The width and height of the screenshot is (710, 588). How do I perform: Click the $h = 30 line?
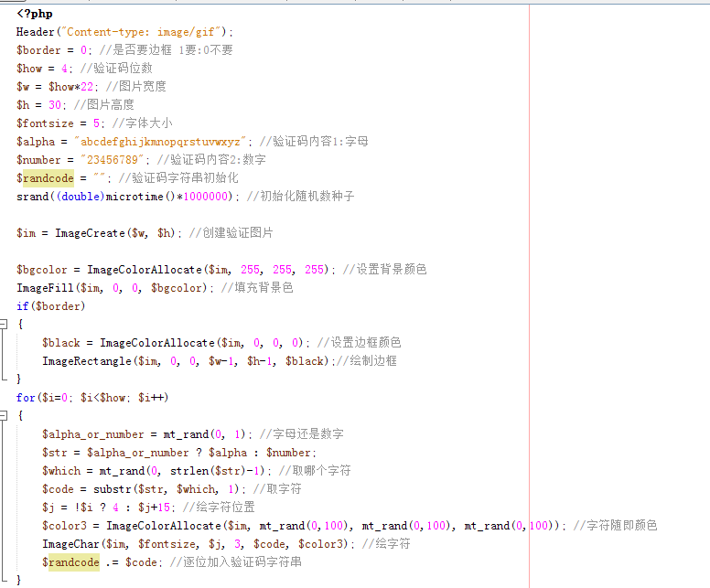tap(75, 105)
